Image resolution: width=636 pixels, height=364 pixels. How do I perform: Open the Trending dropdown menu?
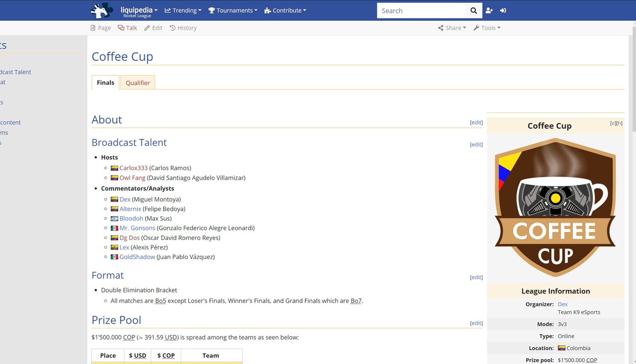[183, 11]
